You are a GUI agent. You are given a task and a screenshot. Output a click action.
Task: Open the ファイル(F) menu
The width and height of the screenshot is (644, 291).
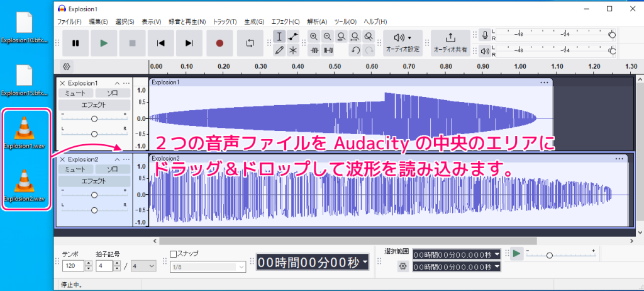click(69, 21)
